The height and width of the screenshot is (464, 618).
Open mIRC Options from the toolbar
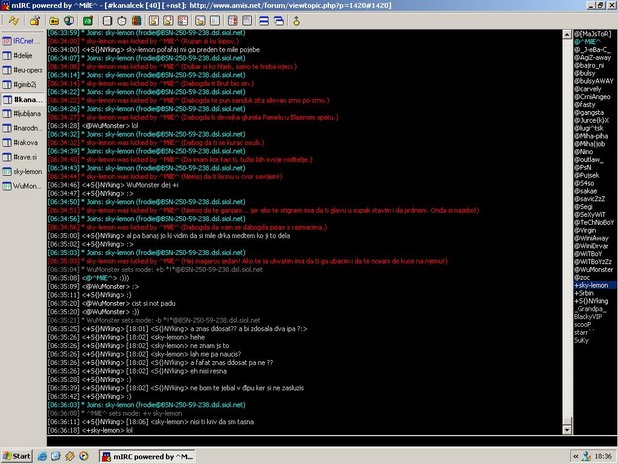(x=35, y=20)
